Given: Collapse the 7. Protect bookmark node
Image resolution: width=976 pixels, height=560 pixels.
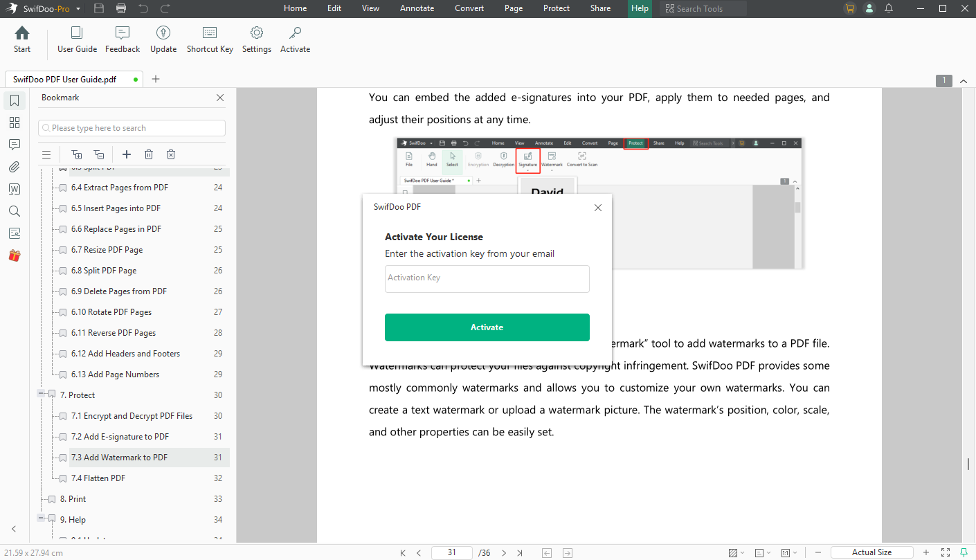Looking at the screenshot, I should (x=42, y=395).
